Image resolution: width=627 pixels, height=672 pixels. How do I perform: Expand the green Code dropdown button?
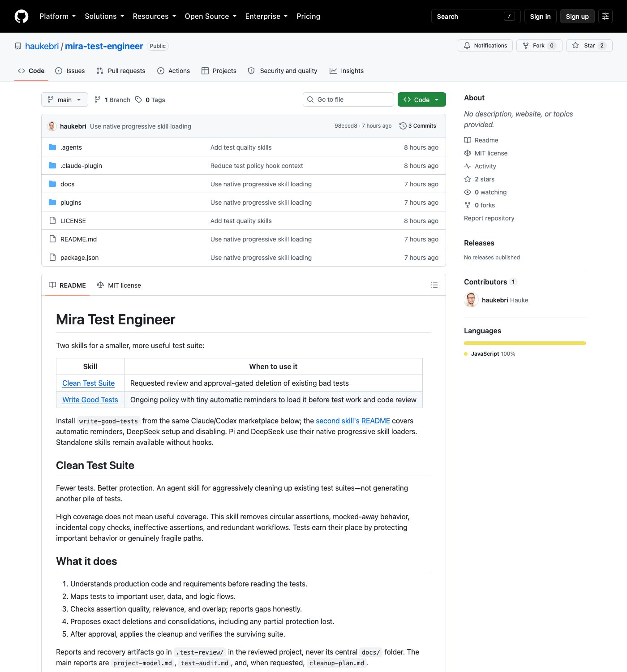click(x=421, y=100)
